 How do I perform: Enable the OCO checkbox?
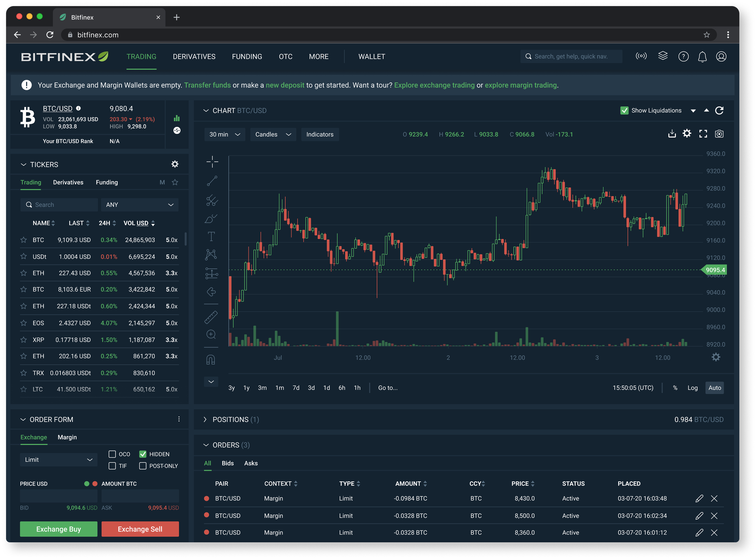pos(112,454)
